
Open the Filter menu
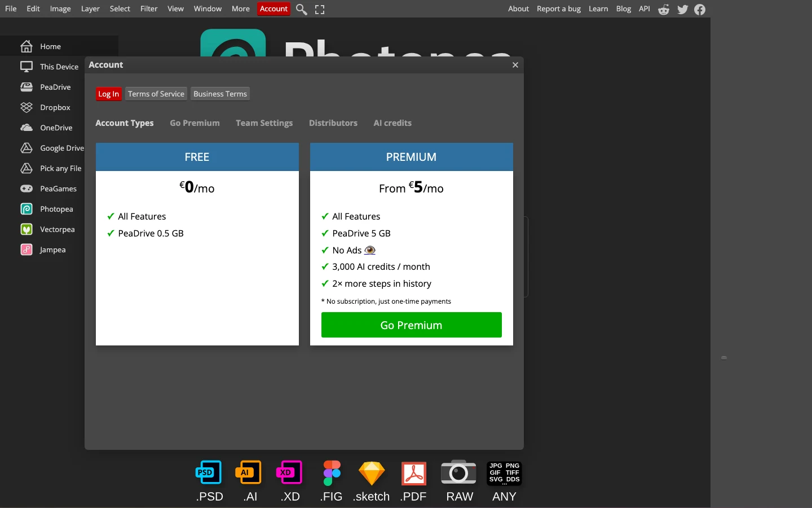click(149, 8)
